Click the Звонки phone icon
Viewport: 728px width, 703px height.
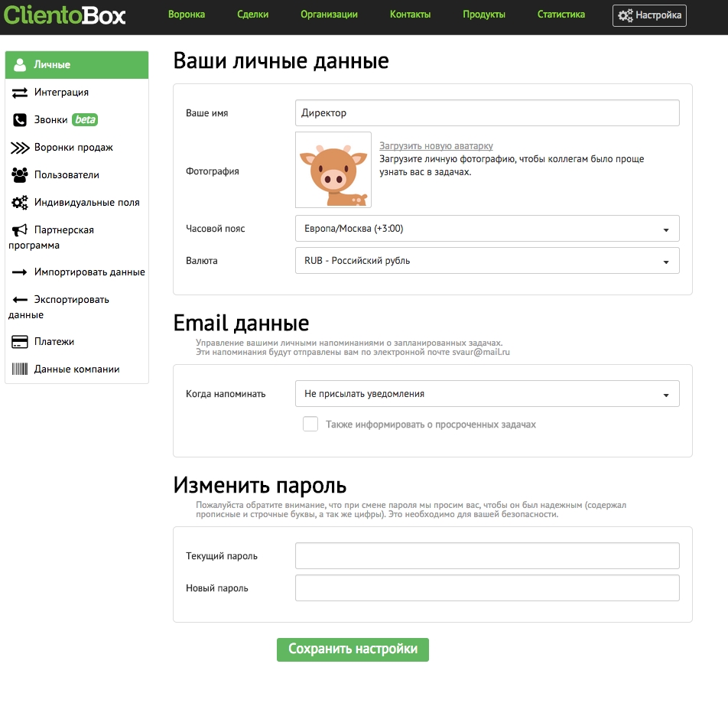point(20,120)
